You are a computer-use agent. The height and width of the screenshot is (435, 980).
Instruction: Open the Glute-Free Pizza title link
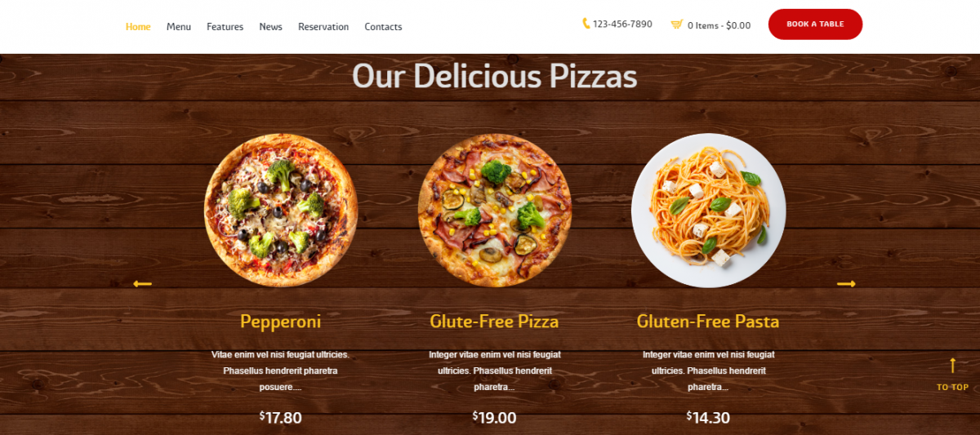(494, 322)
